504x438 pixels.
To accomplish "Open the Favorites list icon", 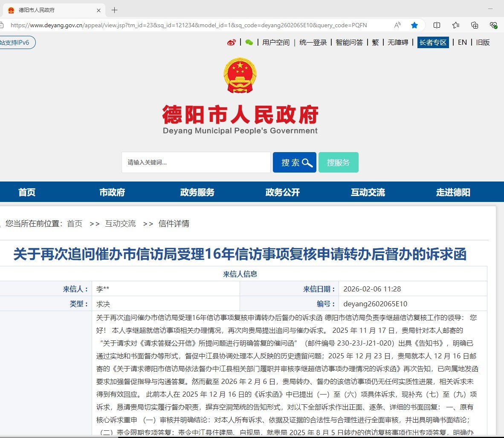I will (x=456, y=25).
